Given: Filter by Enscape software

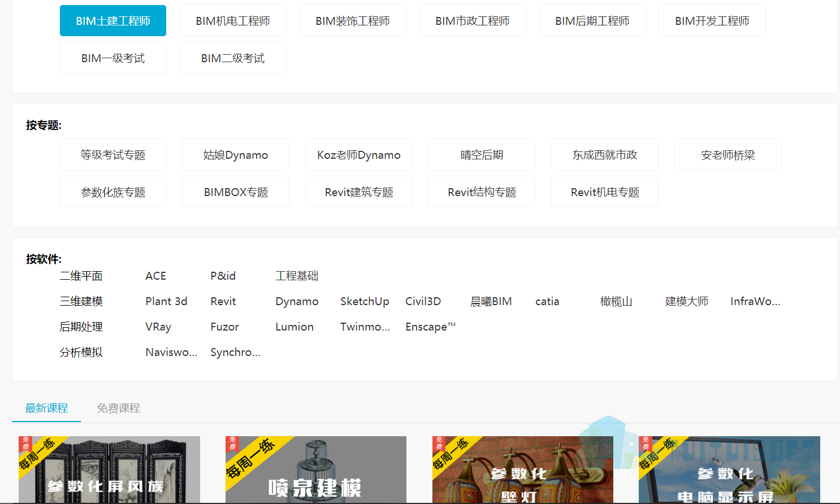Looking at the screenshot, I should pyautogui.click(x=430, y=327).
